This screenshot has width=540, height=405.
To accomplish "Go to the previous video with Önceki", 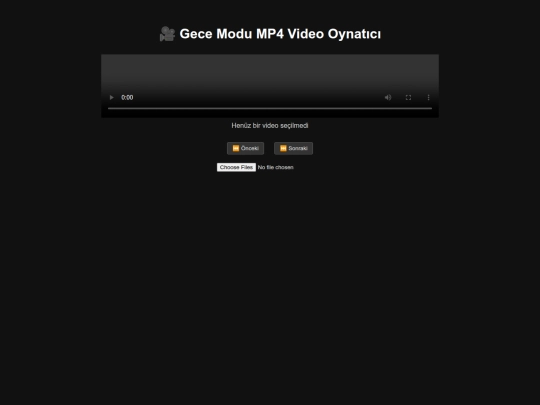I will click(245, 148).
